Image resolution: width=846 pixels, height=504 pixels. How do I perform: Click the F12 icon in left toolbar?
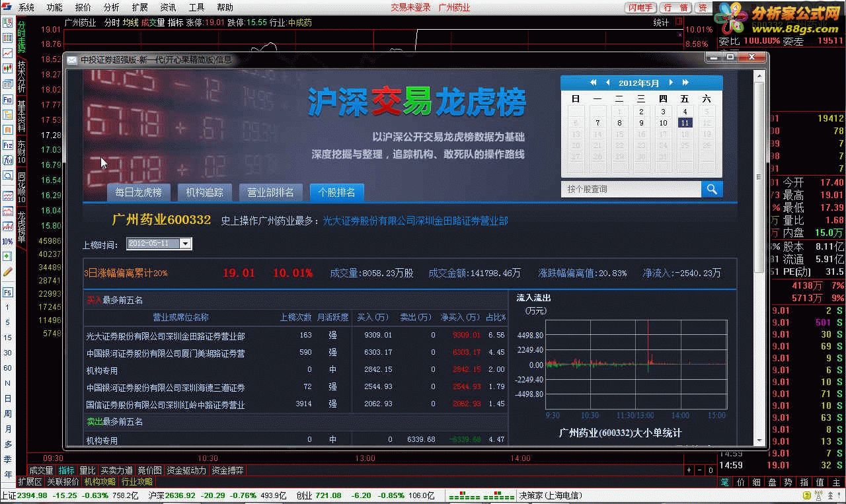[7, 145]
